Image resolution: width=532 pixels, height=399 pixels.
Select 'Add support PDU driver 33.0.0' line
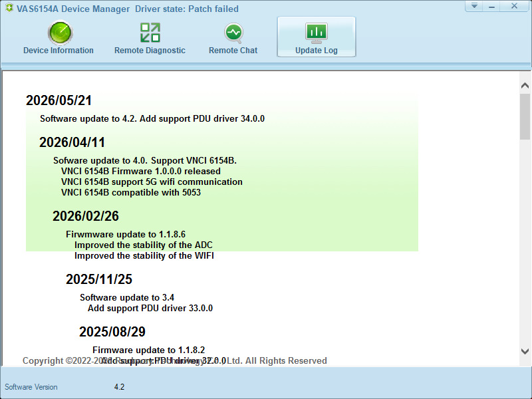pyautogui.click(x=150, y=309)
